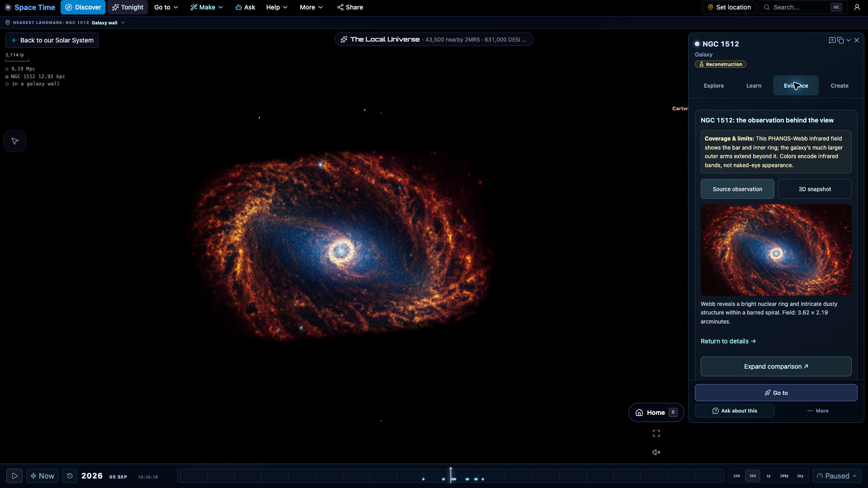868x488 pixels.
Task: Click Expand comparison button
Action: click(x=776, y=366)
